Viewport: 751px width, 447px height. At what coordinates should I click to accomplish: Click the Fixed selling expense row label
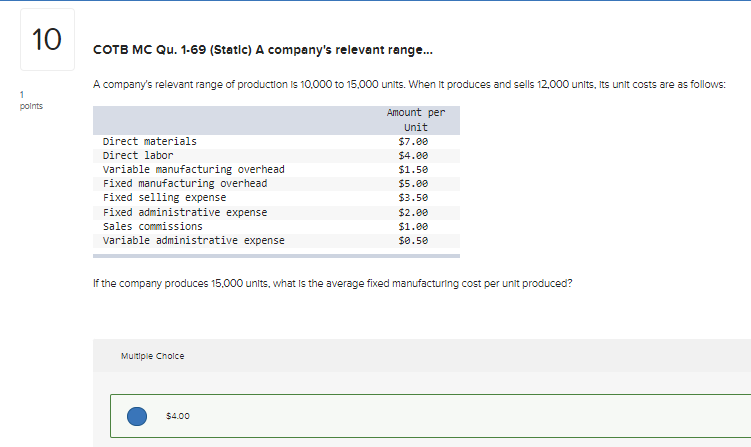tap(164, 197)
